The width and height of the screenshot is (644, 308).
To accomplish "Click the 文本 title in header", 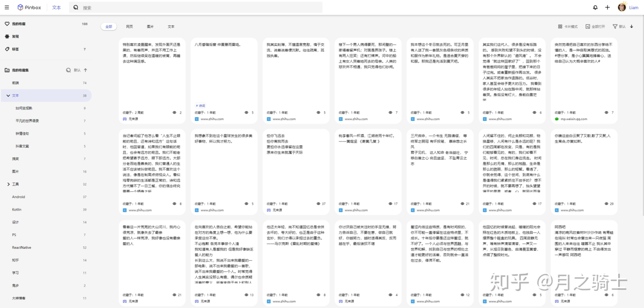I will (57, 7).
